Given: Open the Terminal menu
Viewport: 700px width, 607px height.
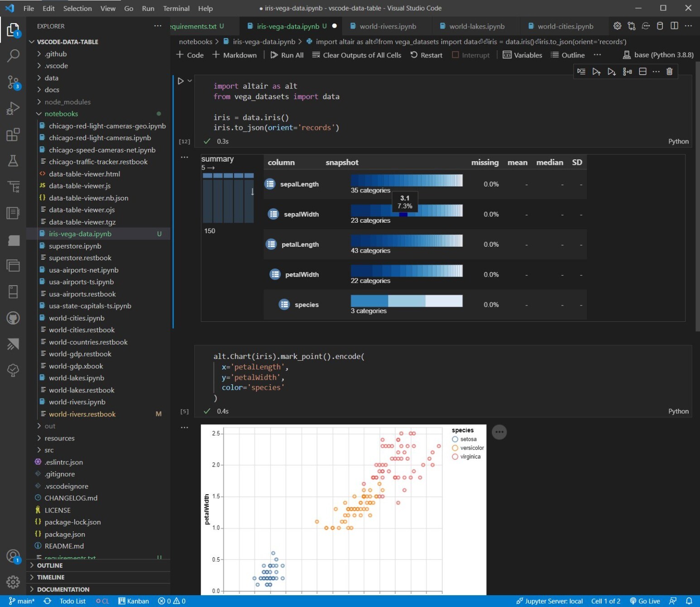Looking at the screenshot, I should click(176, 8).
